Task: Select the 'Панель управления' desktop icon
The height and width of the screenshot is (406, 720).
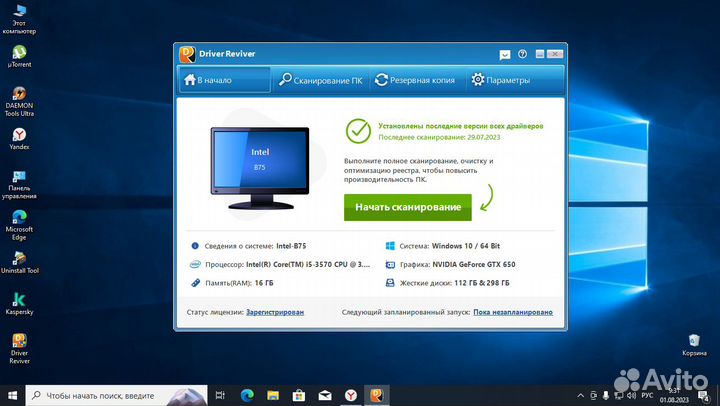Action: click(19, 185)
